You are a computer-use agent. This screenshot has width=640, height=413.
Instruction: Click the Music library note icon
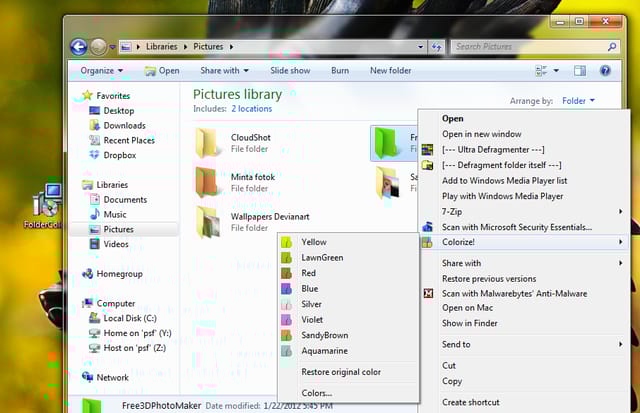click(x=94, y=214)
